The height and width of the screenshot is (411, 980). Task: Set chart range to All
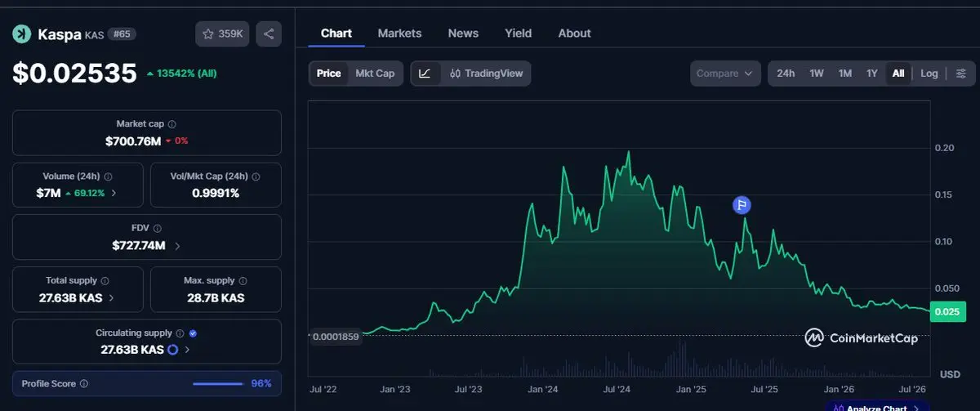898,74
